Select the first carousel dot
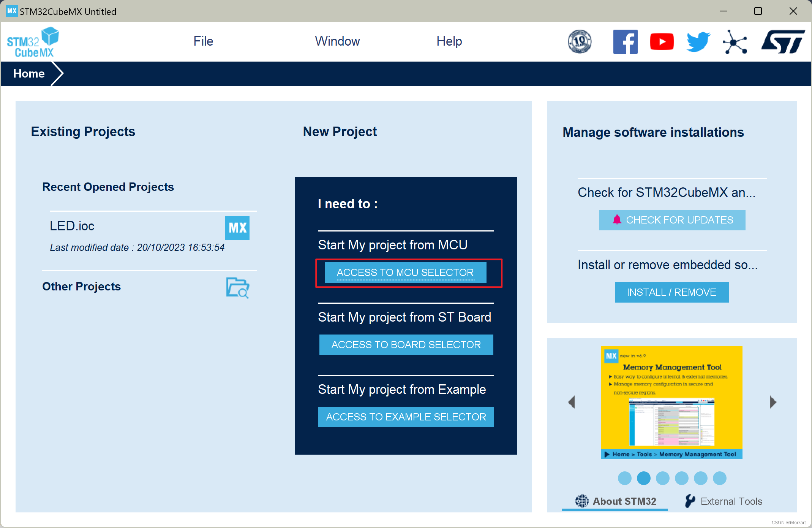This screenshot has width=812, height=528. pyautogui.click(x=624, y=478)
